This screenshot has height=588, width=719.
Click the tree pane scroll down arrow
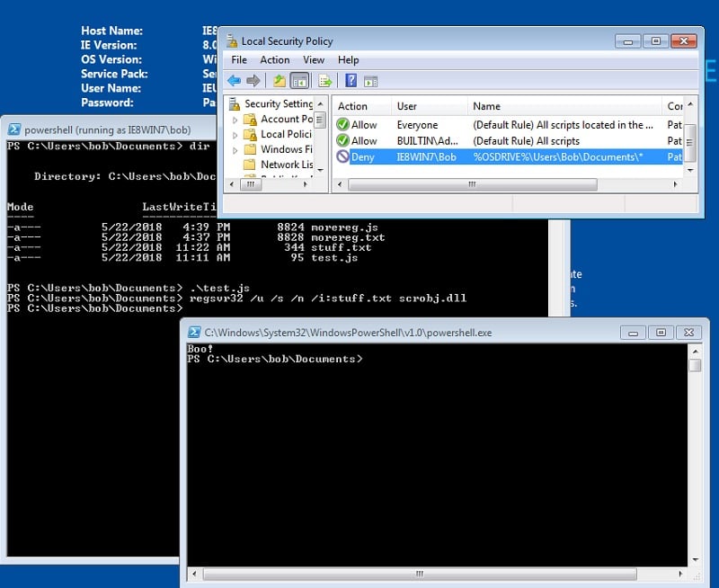(321, 170)
